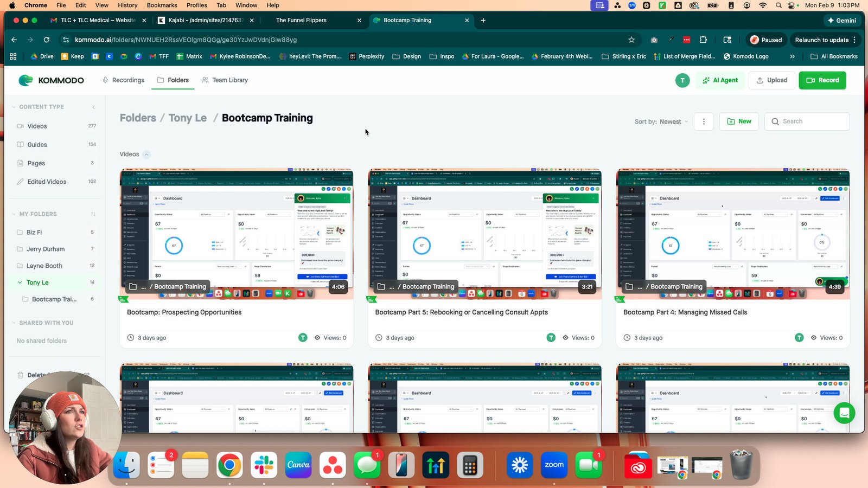This screenshot has height=488, width=868.
Task: Open the AI Agent panel
Action: (720, 80)
